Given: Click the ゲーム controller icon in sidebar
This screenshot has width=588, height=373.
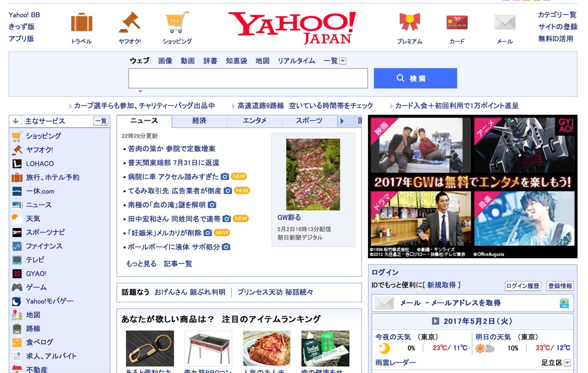Looking at the screenshot, I should point(17,287).
